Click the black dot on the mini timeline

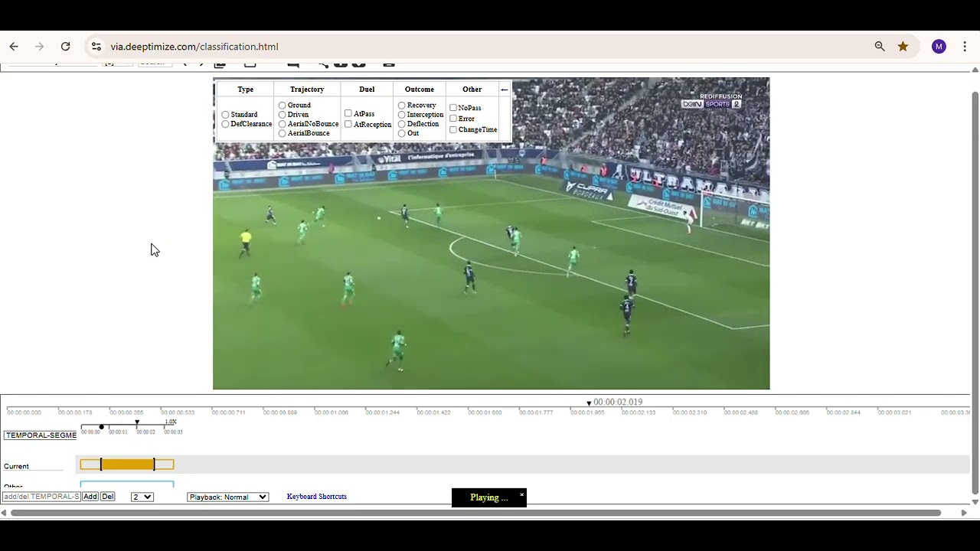[101, 427]
